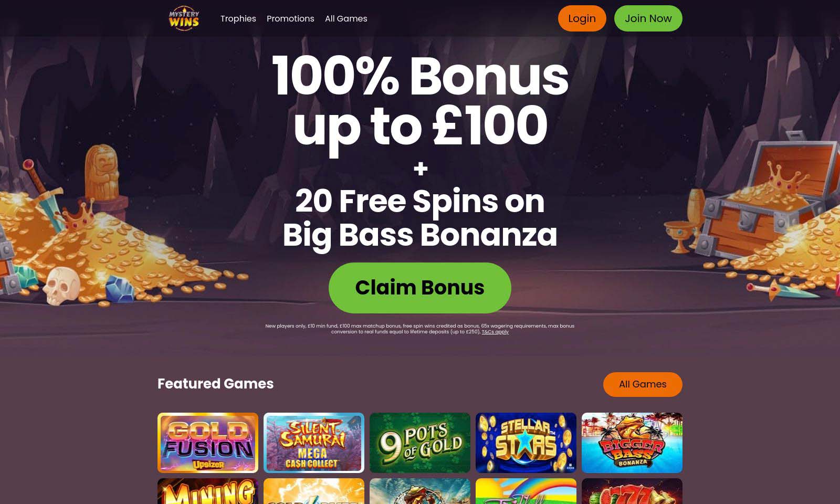Open All Games in the top navigation
This screenshot has height=504, width=840.
point(346,18)
